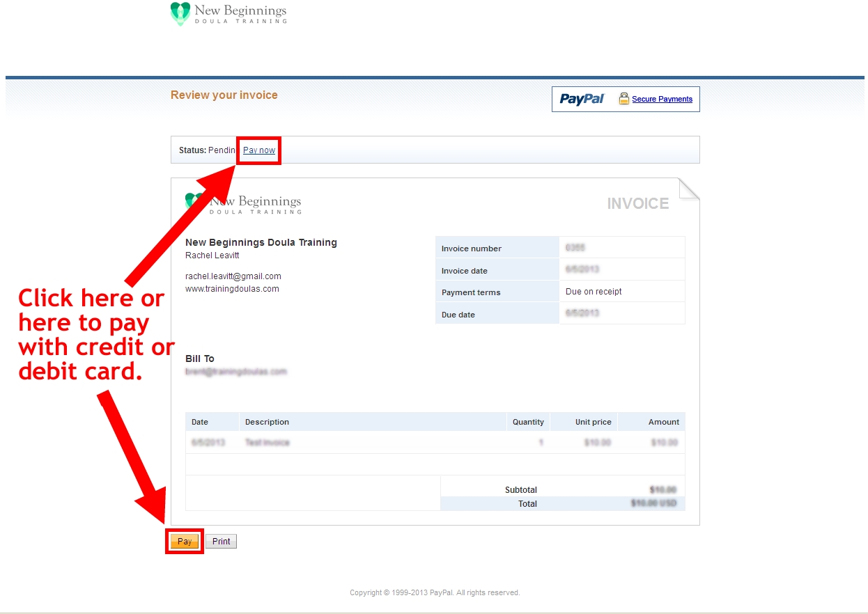
Task: Click the 'Invoice date' label cell
Action: [x=497, y=270]
